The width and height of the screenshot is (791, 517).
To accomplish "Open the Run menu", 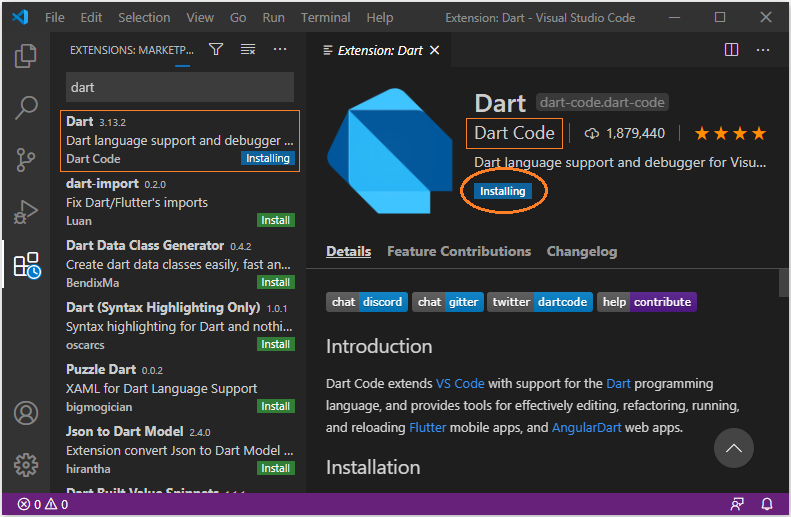I will 273,18.
